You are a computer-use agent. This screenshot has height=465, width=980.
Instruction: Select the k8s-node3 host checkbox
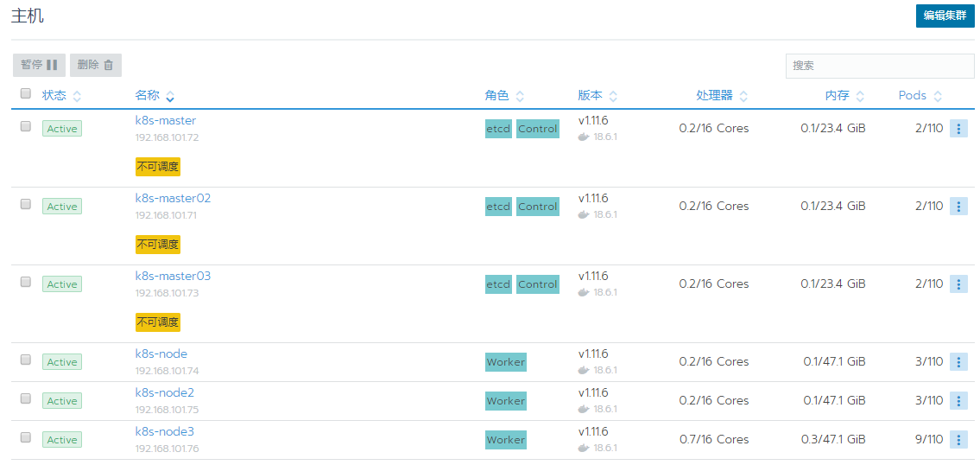[26, 436]
